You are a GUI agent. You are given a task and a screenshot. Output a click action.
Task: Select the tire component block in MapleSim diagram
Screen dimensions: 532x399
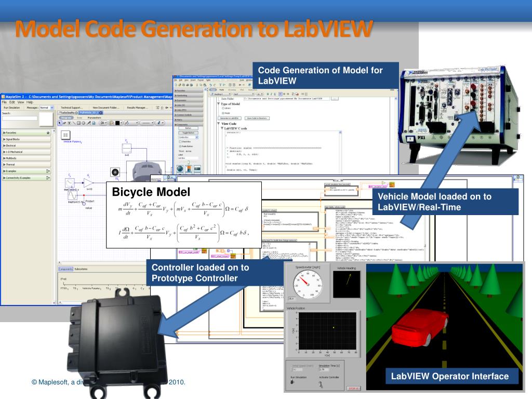(x=115, y=172)
